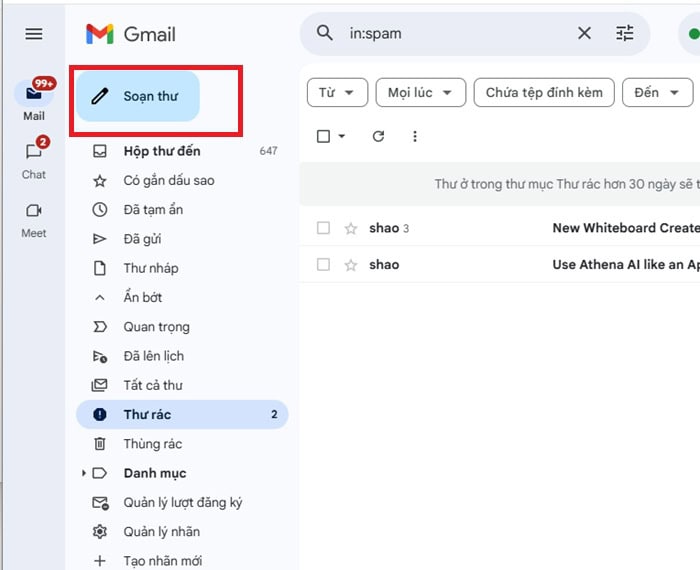
Task: Click the document icon beside Thư nháp
Action: (100, 268)
